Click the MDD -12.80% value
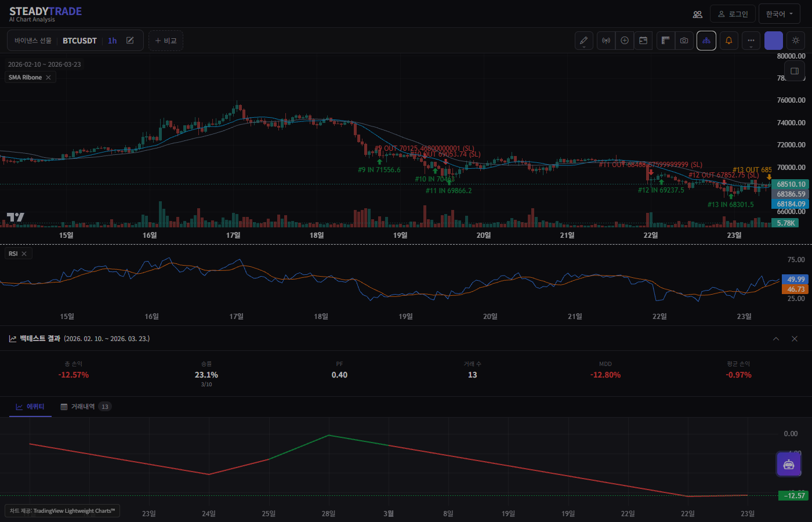 pyautogui.click(x=606, y=375)
